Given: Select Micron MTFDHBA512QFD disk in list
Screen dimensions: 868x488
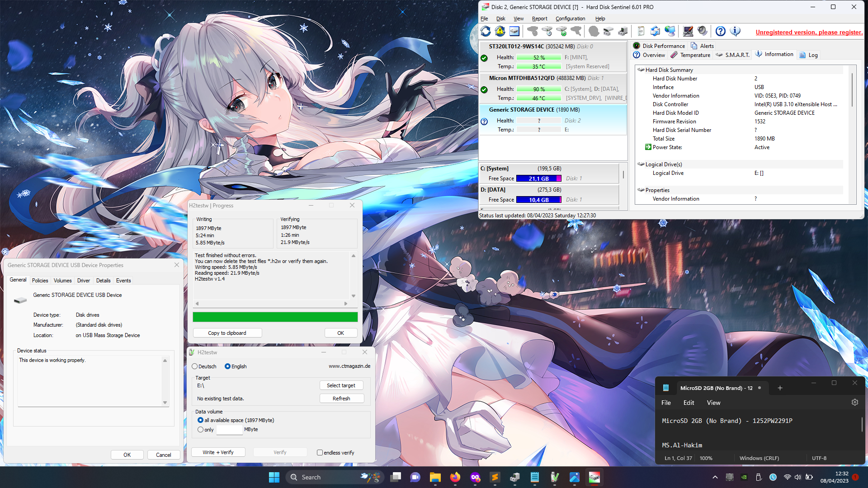Looking at the screenshot, I should (x=553, y=88).
